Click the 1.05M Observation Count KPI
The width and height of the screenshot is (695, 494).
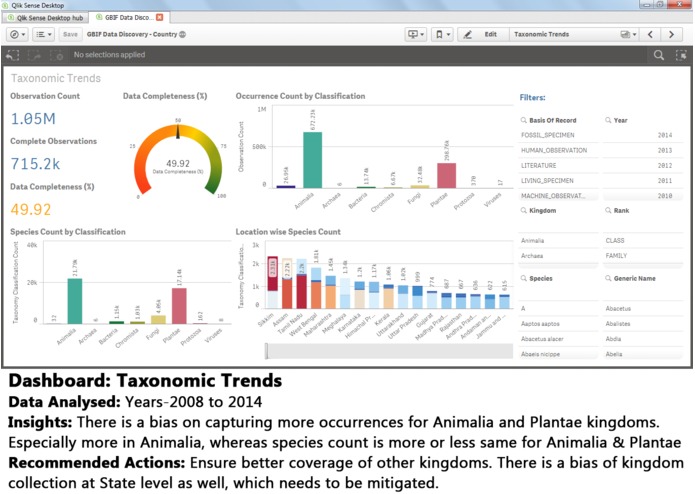33,119
